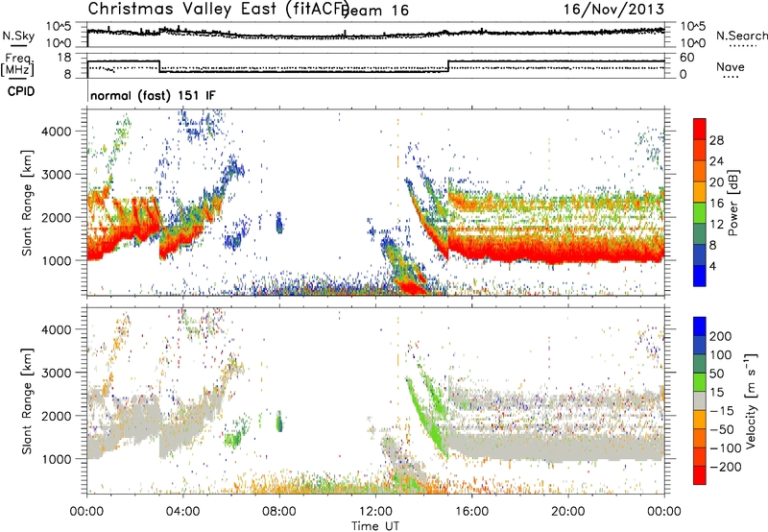Click the isolated blue power echo at 08:00 UT
This screenshot has height=532, width=768.
click(x=279, y=224)
